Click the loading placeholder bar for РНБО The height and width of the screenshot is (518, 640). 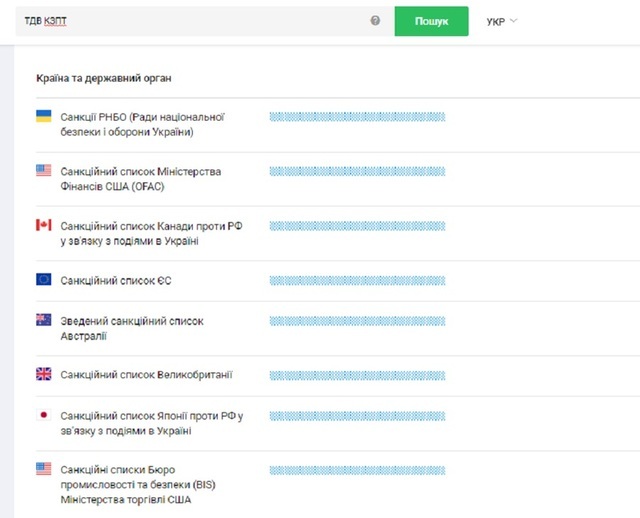pyautogui.click(x=357, y=117)
